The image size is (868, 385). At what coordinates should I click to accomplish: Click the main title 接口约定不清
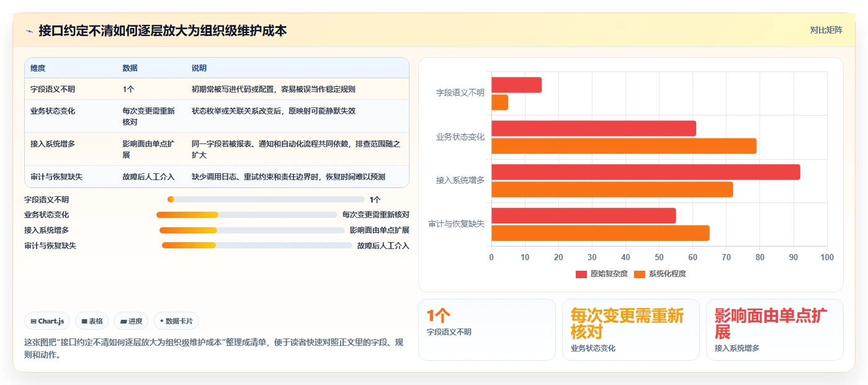(163, 30)
